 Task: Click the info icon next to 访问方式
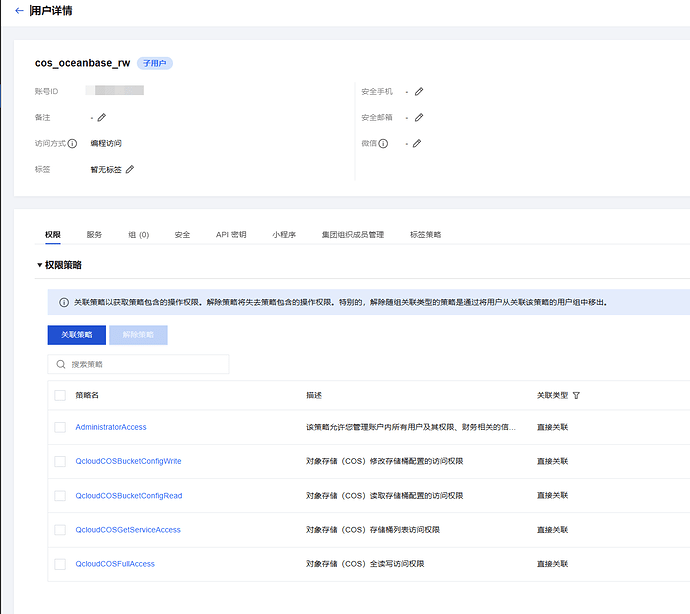[x=72, y=143]
